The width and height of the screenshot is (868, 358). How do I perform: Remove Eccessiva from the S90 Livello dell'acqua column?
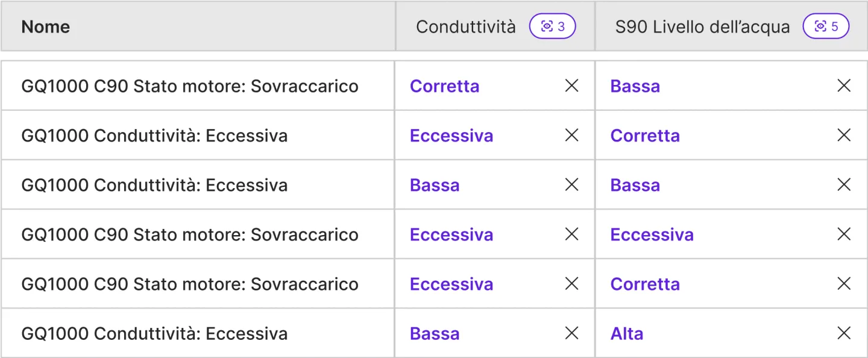point(844,234)
